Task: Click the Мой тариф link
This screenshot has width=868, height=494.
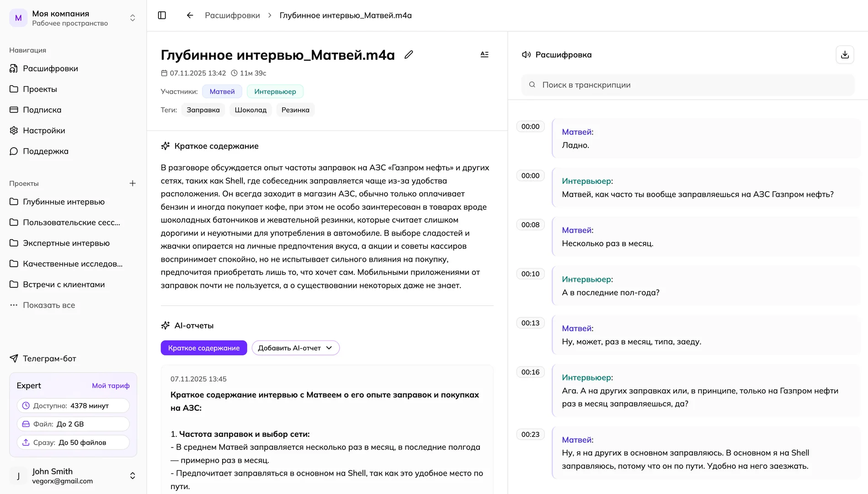Action: click(110, 386)
